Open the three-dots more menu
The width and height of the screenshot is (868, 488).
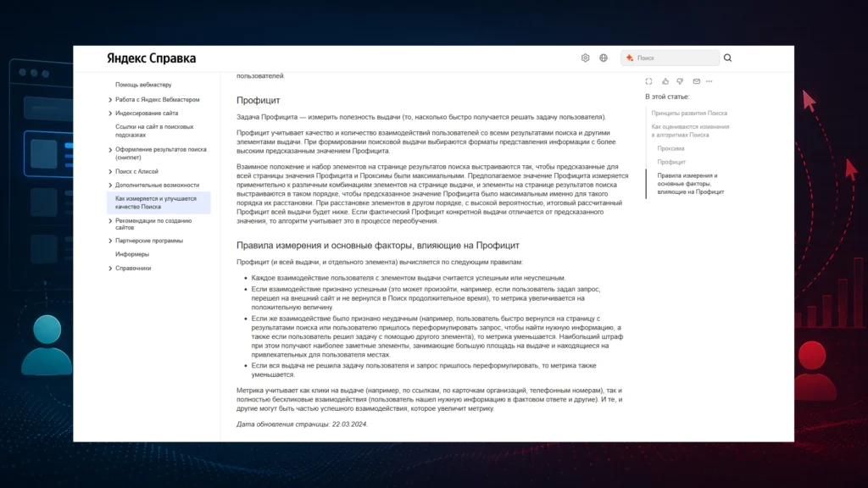click(x=709, y=81)
